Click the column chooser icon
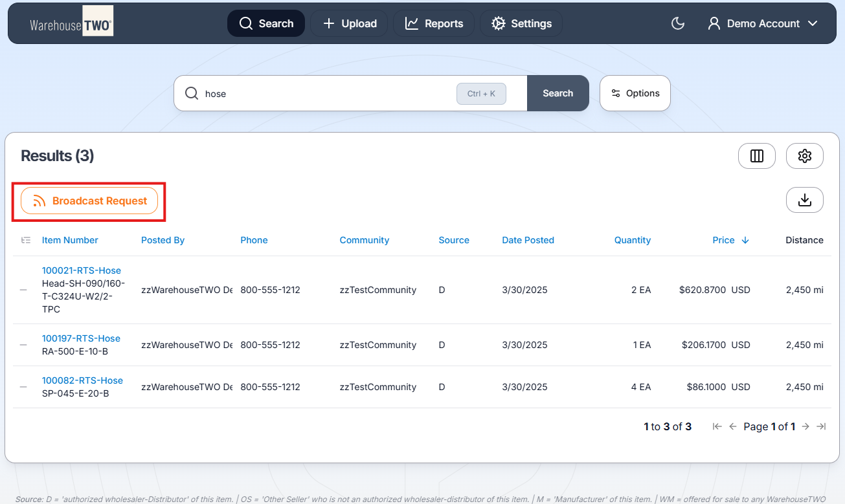 point(756,156)
